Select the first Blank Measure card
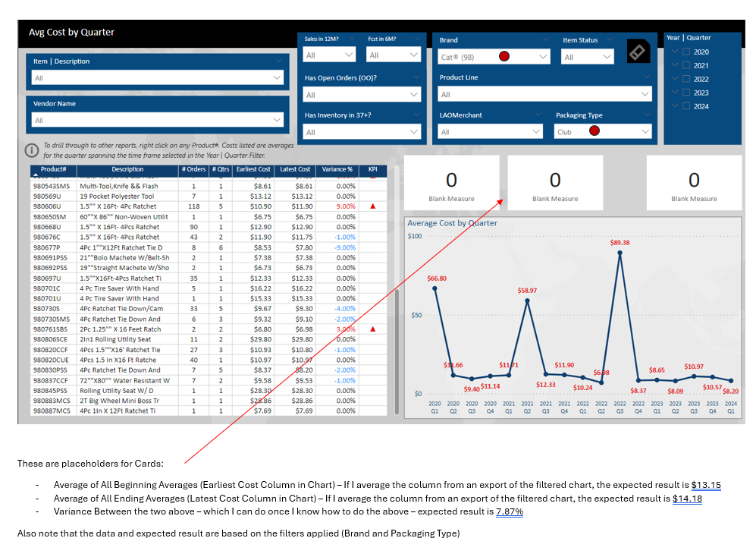Image resolution: width=756 pixels, height=557 pixels. click(451, 183)
